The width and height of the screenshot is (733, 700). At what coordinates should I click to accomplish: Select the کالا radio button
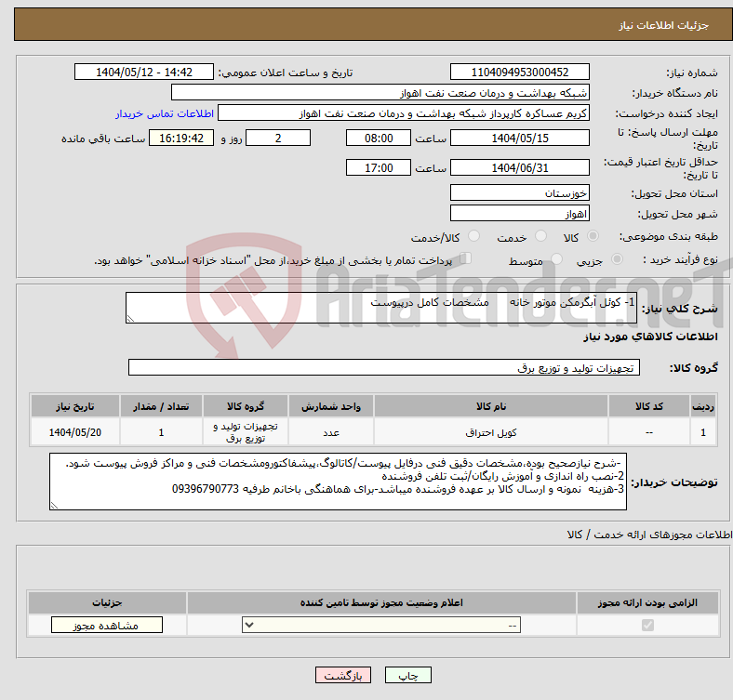click(x=593, y=236)
